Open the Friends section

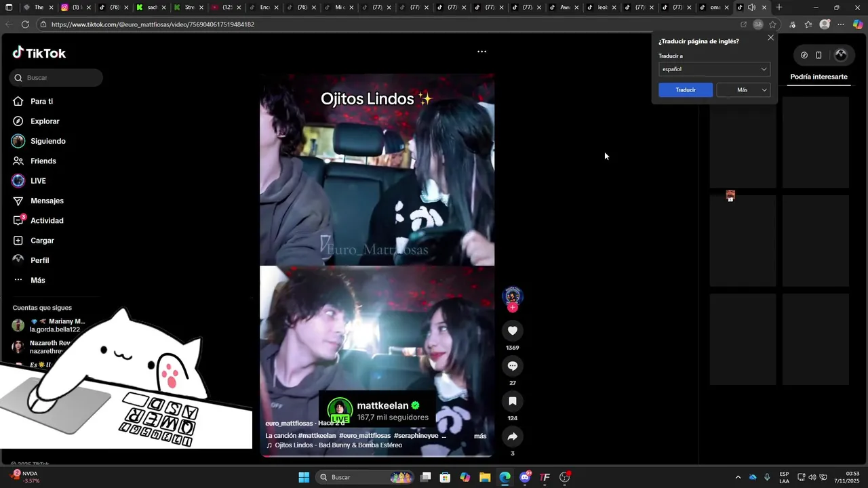pos(34,161)
